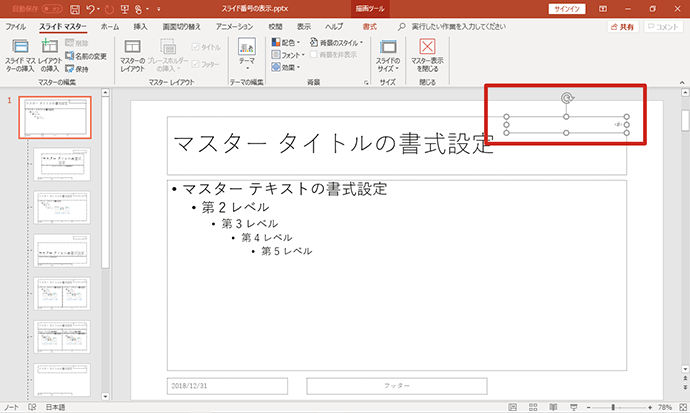The image size is (690, 413).
Task: Close the master view with the red X icon
Action: pyautogui.click(x=427, y=46)
